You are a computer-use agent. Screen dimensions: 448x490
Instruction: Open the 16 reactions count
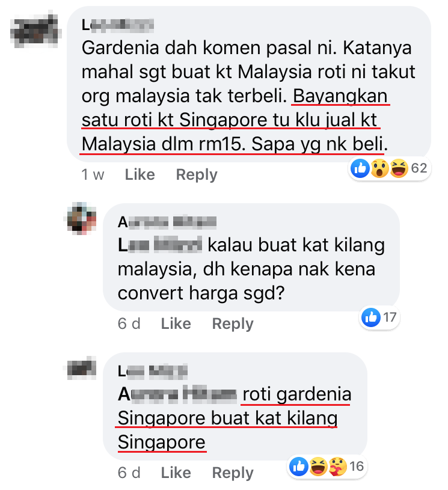tap(357, 466)
